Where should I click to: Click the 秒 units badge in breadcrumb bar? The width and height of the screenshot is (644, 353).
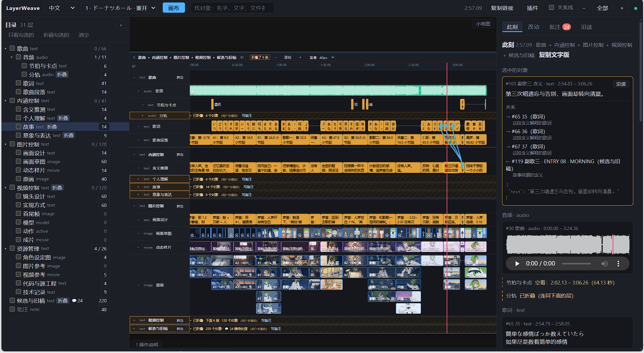tap(242, 58)
